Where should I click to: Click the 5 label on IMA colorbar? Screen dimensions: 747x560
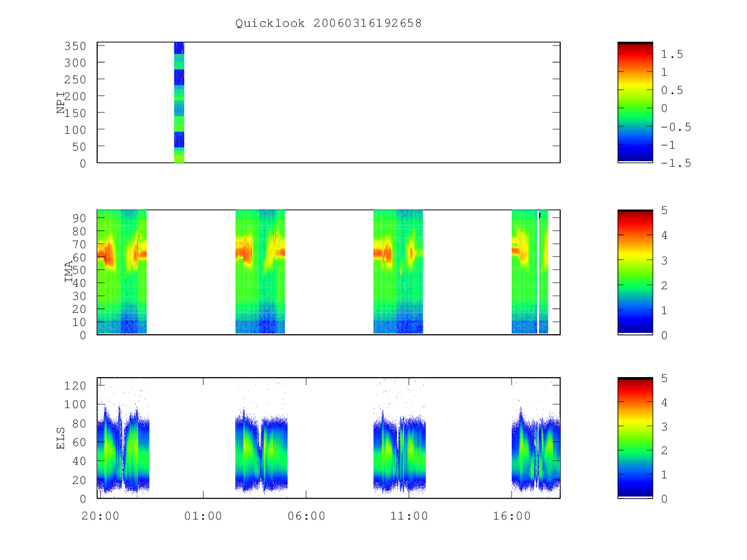click(x=664, y=210)
